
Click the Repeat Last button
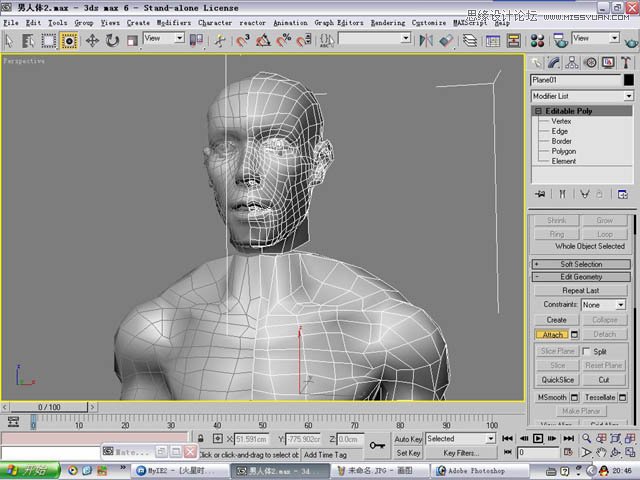click(581, 291)
